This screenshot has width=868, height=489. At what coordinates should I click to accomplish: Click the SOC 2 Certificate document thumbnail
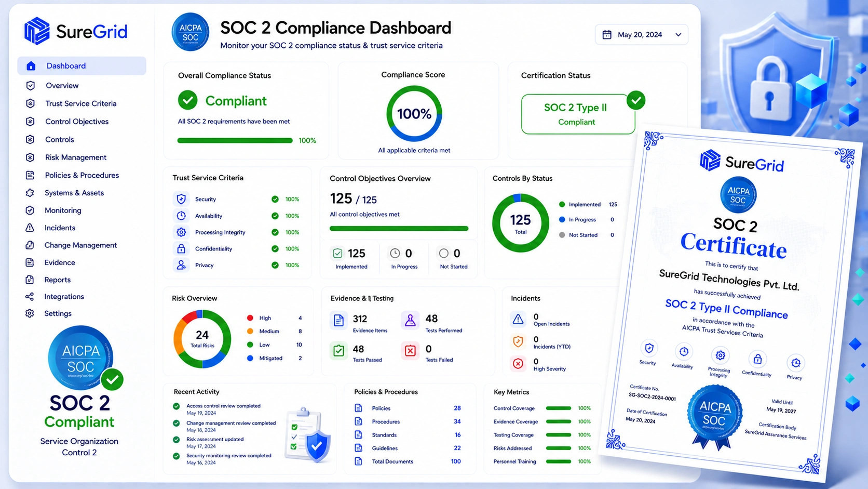click(732, 302)
